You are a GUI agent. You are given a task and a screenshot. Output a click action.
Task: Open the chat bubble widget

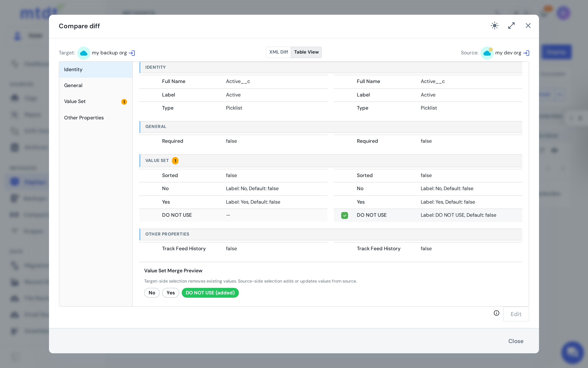[x=573, y=352]
